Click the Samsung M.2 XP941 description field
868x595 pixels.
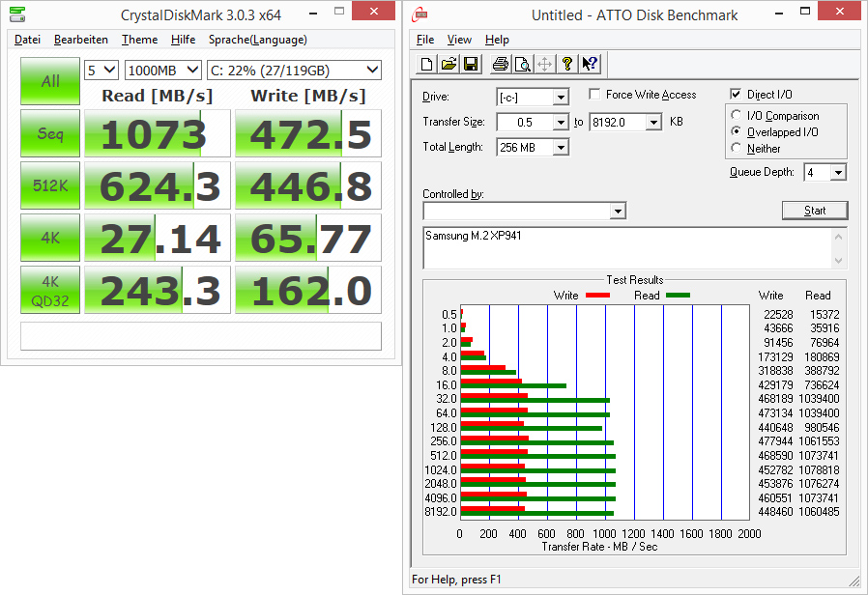(627, 247)
